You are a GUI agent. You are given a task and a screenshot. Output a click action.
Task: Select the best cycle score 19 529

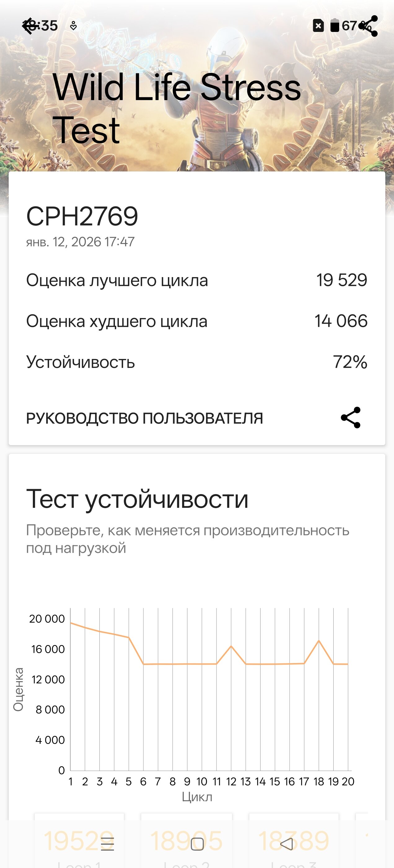(341, 280)
